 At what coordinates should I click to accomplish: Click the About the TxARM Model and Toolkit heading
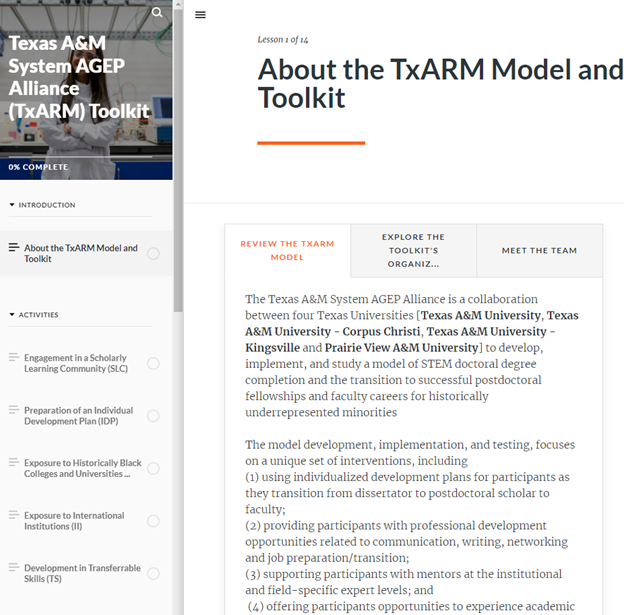coord(441,83)
